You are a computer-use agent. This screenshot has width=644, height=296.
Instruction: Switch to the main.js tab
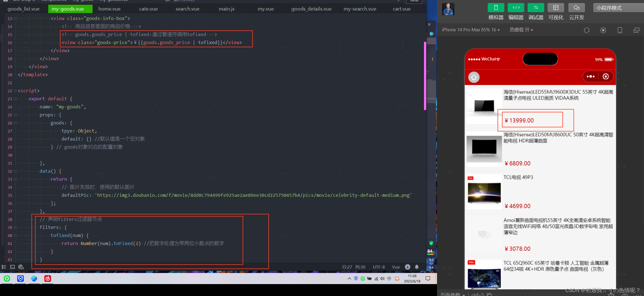(227, 9)
